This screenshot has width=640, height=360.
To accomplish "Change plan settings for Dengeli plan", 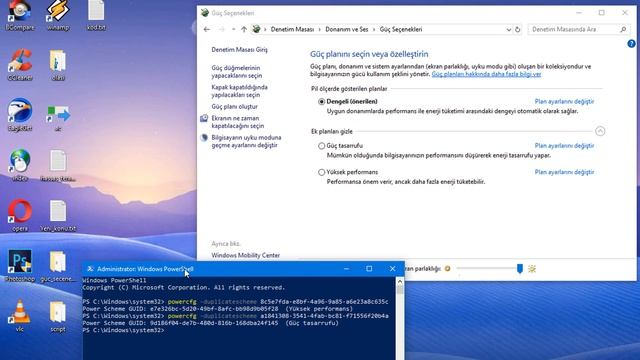I will point(564,101).
